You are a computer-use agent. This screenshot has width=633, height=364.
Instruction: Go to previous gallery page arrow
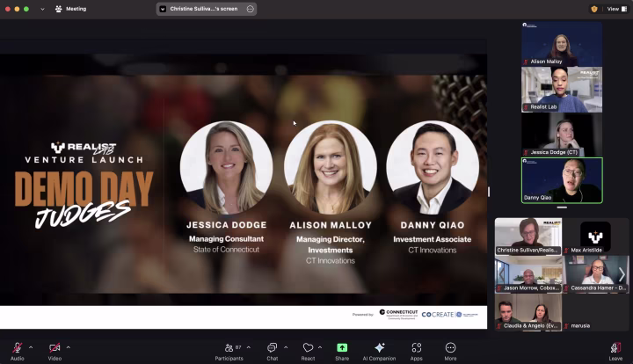[x=502, y=275]
